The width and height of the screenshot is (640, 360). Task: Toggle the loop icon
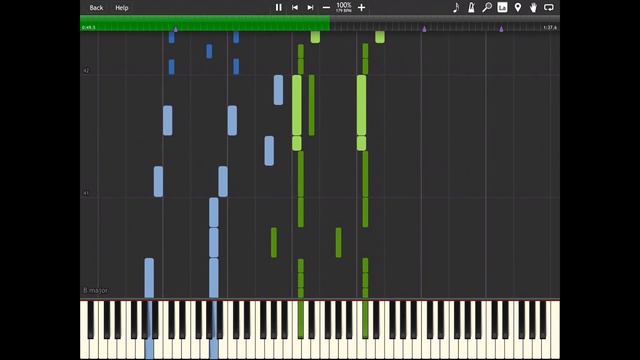click(549, 7)
